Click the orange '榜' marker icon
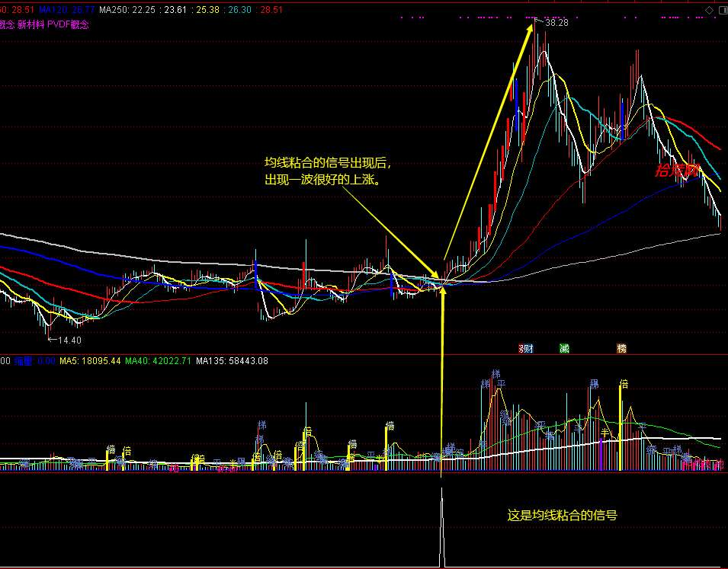728x569 pixels. [x=621, y=349]
